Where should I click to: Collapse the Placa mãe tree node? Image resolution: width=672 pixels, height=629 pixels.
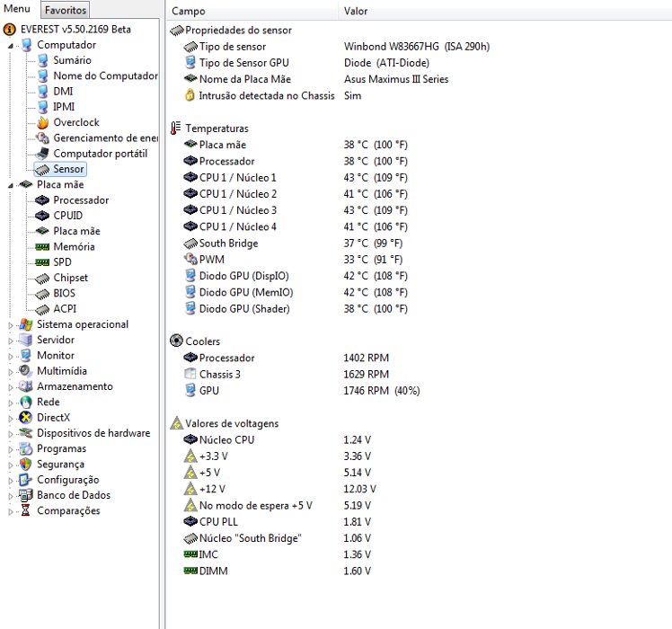click(x=10, y=185)
